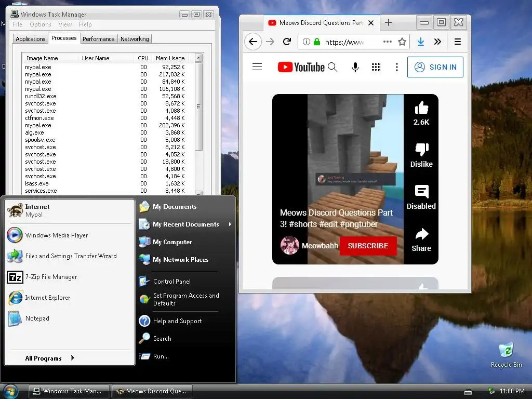Reload the page in Mypal browser

click(287, 42)
